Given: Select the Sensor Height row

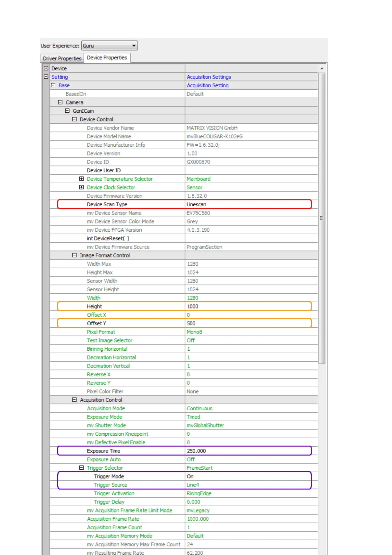Looking at the screenshot, I should pos(183,289).
